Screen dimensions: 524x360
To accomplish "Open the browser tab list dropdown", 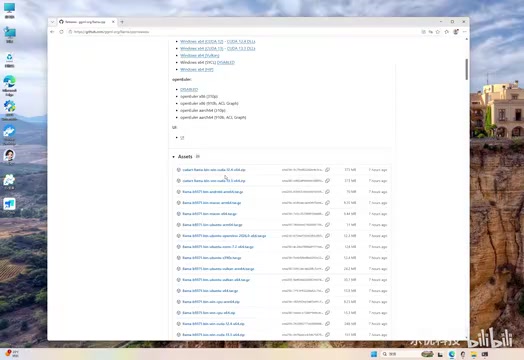I will click(x=52, y=22).
